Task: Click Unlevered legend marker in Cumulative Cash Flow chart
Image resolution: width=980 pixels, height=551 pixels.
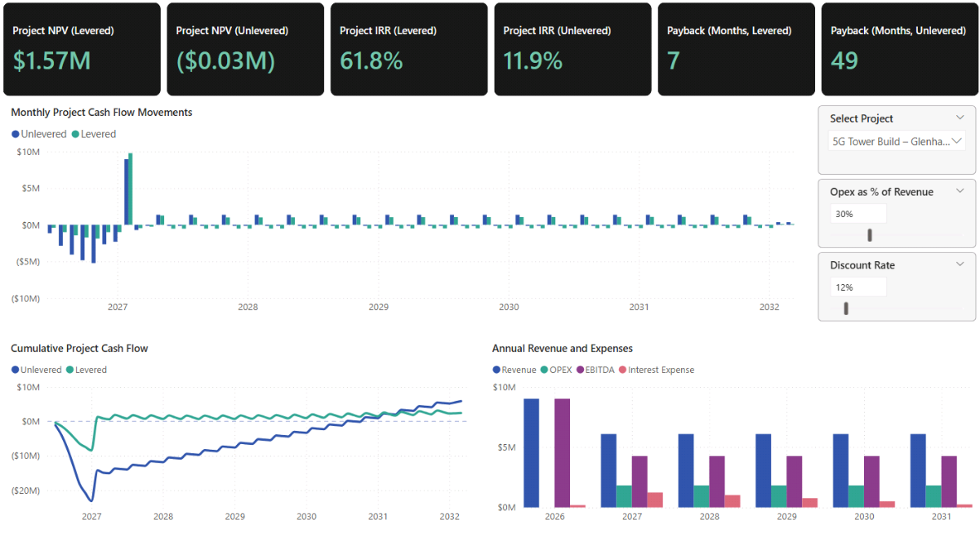Action: 16,371
